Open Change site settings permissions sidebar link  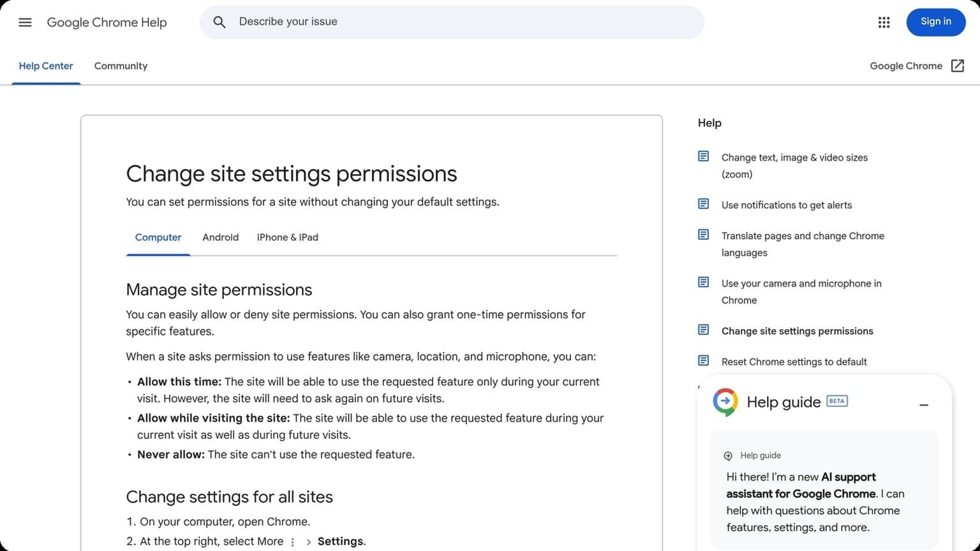click(798, 331)
